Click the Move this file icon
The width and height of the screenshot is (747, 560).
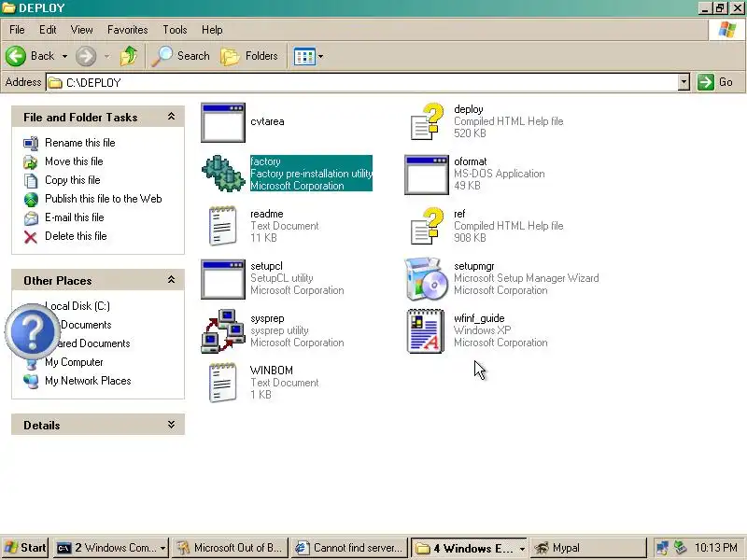(x=31, y=161)
